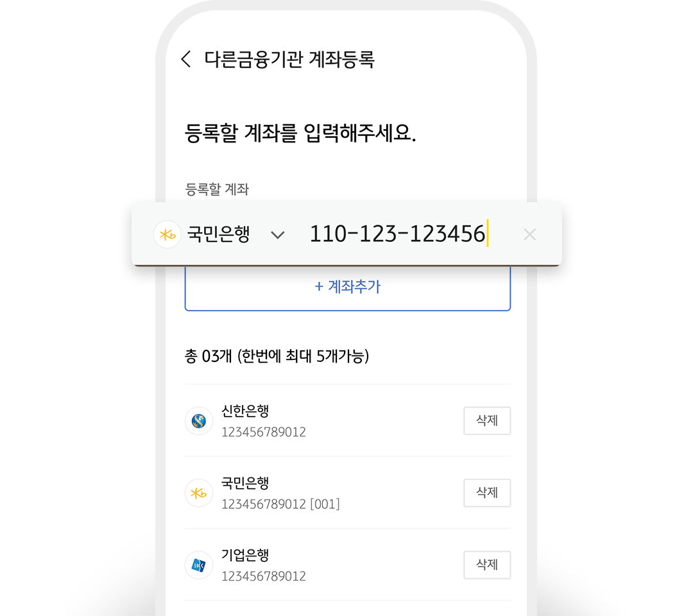Tap the + 계좌추가 button
The width and height of the screenshot is (693, 616).
pos(347,287)
